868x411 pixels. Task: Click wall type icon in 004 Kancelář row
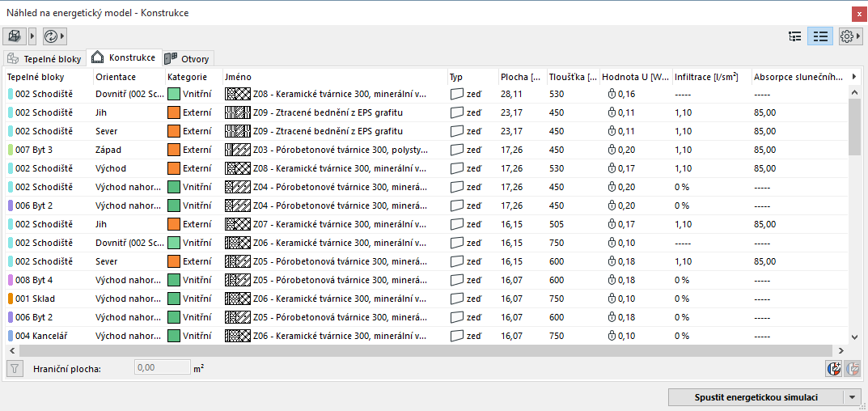456,336
